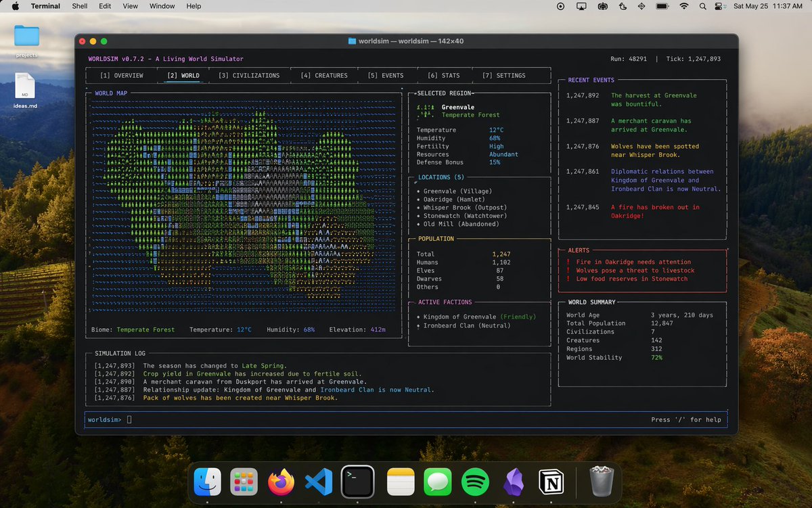The height and width of the screenshot is (508, 812).
Task: Launch Visual Studio Code from the Dock
Action: pyautogui.click(x=319, y=482)
